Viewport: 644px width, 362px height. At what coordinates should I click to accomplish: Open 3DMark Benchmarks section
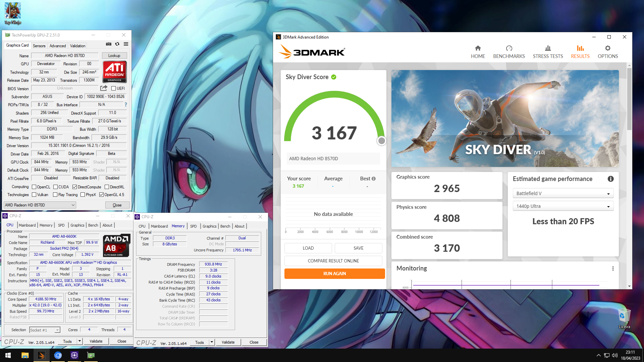coord(509,52)
